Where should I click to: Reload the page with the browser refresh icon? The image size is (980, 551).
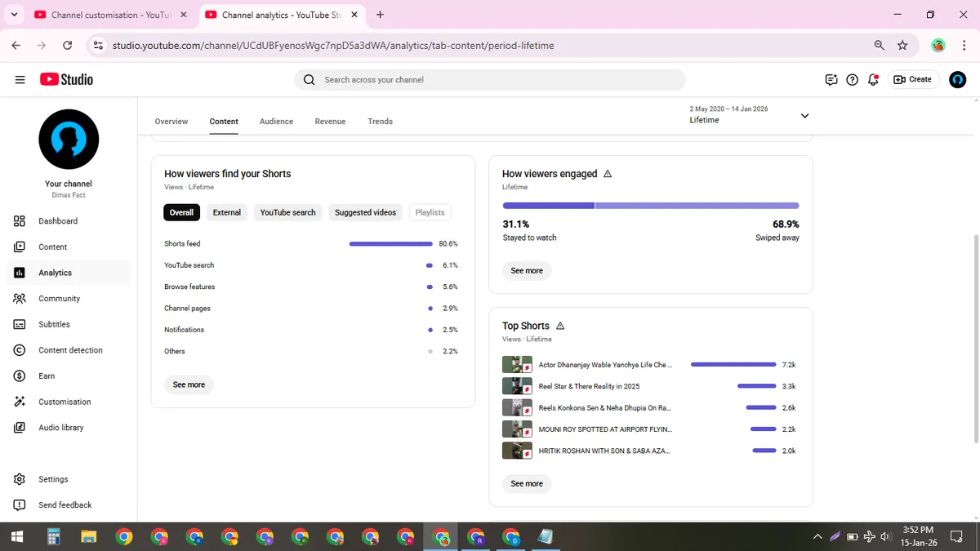[x=67, y=46]
